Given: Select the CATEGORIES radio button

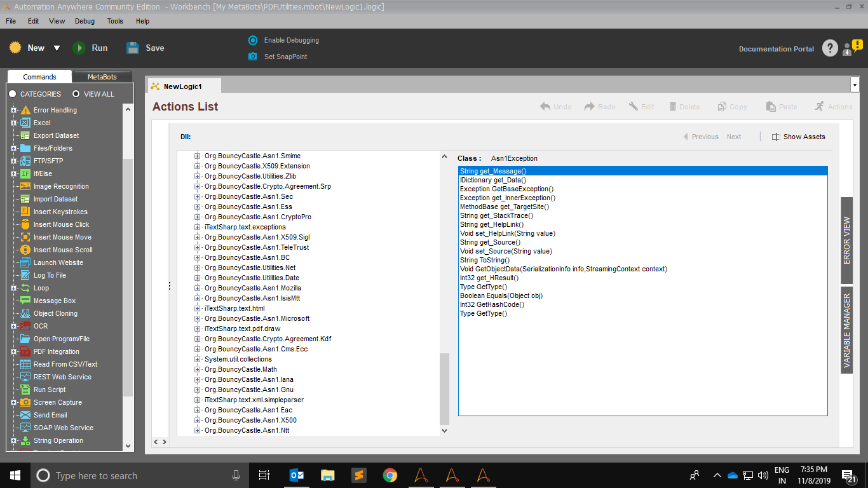Looking at the screenshot, I should pos(13,94).
